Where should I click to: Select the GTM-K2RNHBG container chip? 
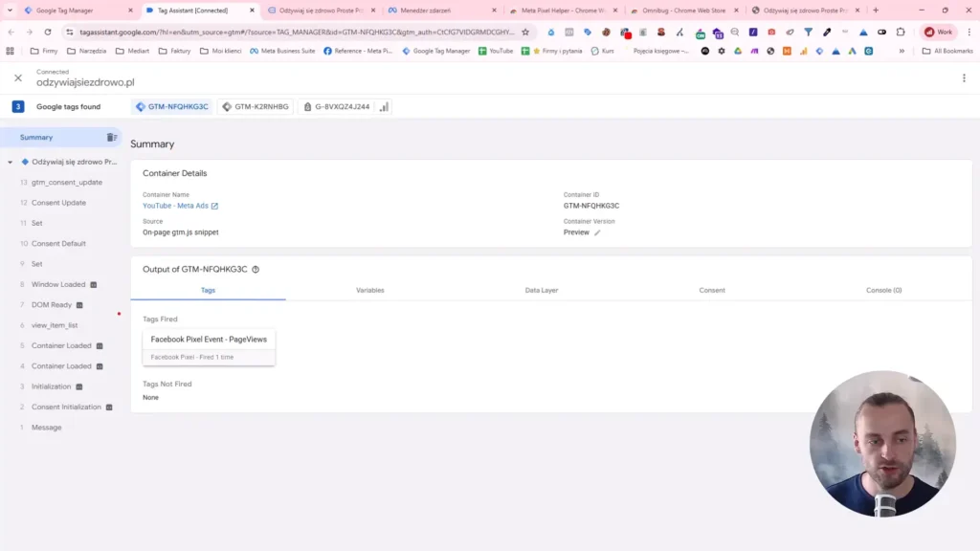256,107
